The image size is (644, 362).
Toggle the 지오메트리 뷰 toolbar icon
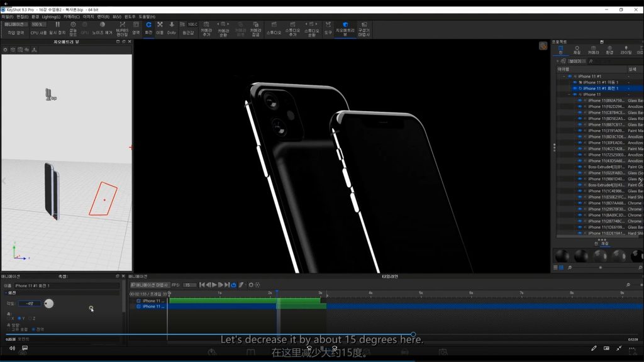(x=345, y=27)
